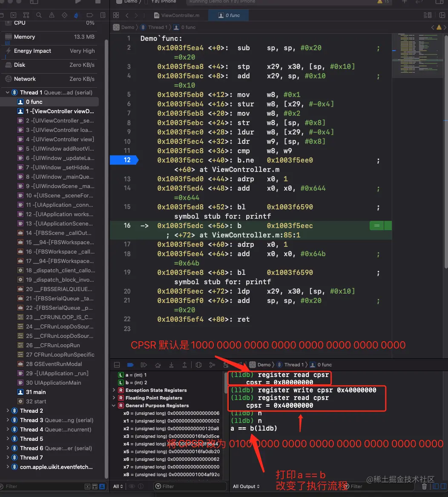The width and height of the screenshot is (448, 497).
Task: Open the source control navigator icon
Action: (13, 15)
